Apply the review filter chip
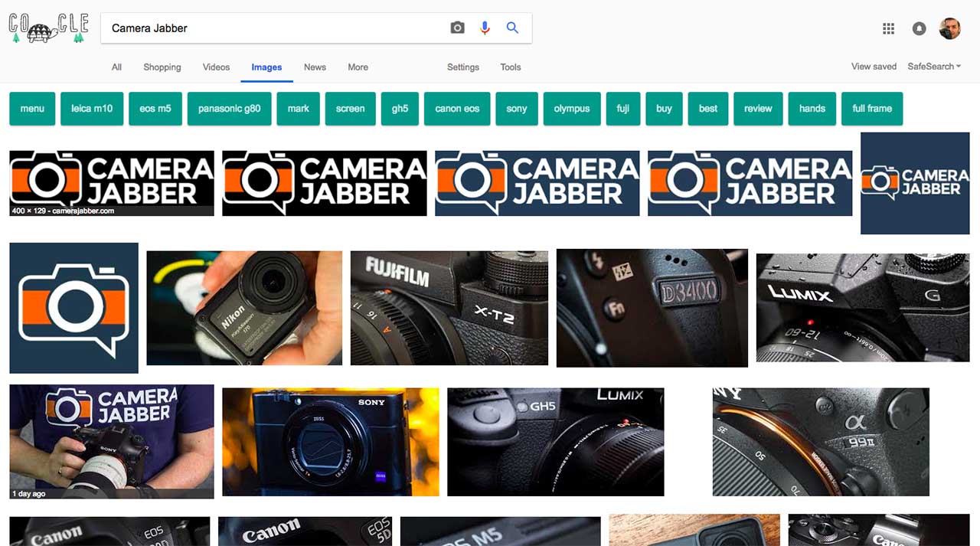 (x=758, y=109)
